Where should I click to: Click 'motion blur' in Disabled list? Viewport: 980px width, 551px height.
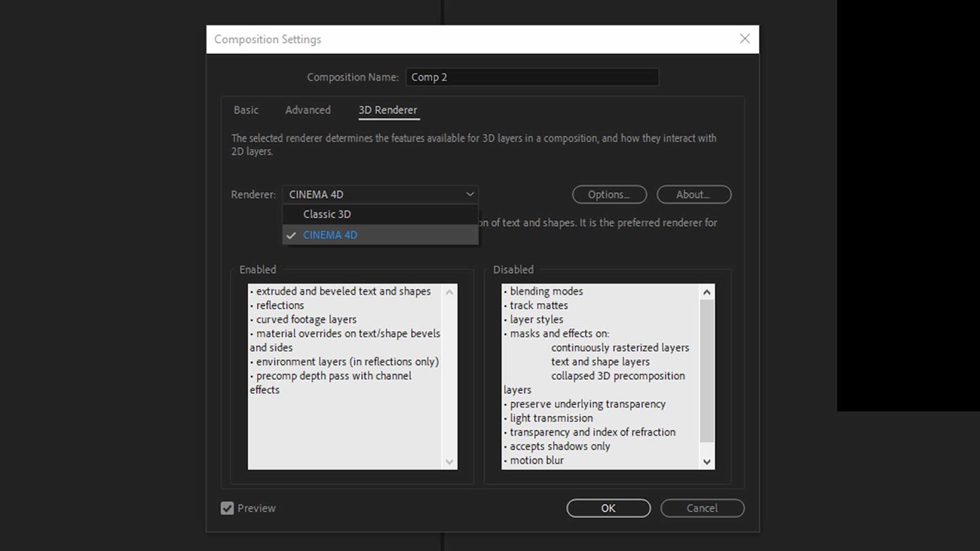(x=537, y=460)
